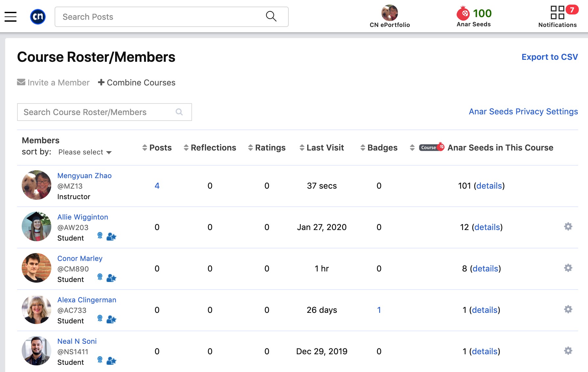Click the Anar Seeds pomegranate icon
Screen dimensions: 588x372
(x=463, y=13)
